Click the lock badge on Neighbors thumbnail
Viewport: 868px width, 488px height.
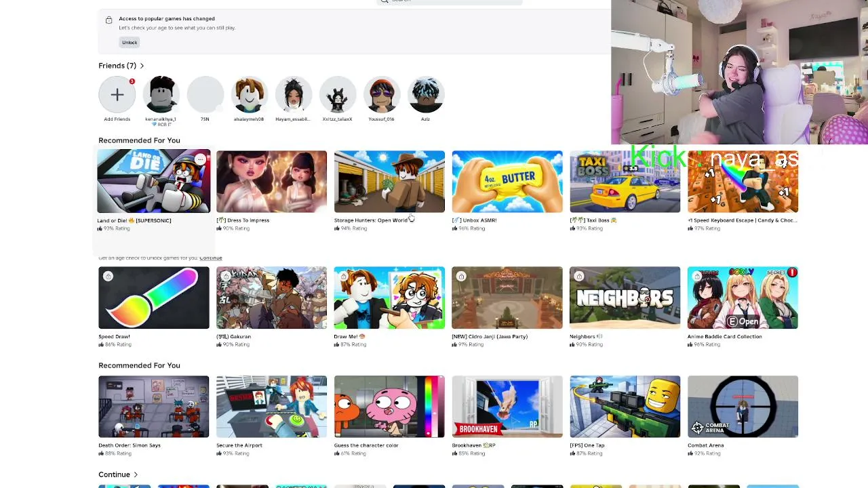579,276
